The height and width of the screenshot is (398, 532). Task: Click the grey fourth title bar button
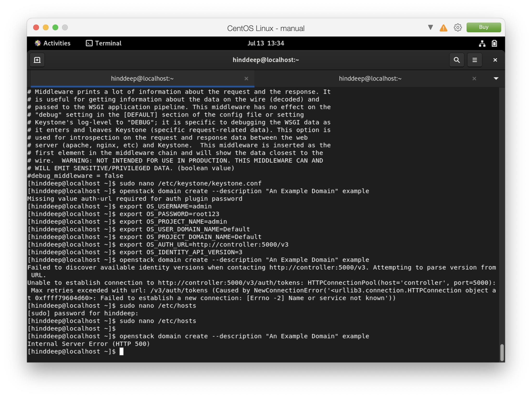click(65, 27)
